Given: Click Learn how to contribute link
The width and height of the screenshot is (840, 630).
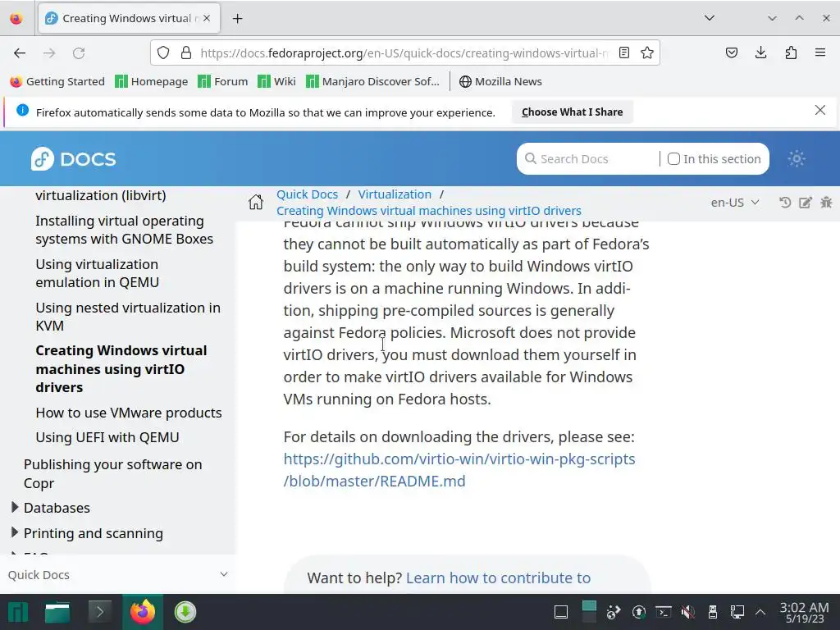Looking at the screenshot, I should pyautogui.click(x=498, y=578).
